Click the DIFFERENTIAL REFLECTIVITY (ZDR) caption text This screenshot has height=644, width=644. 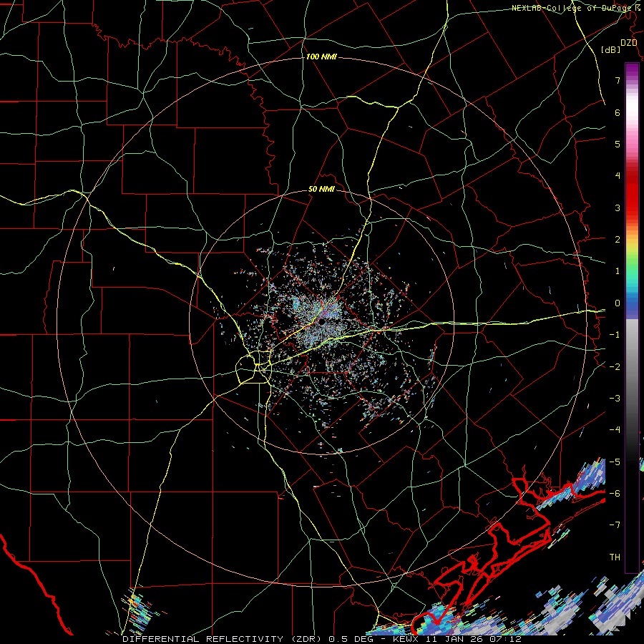(223, 639)
